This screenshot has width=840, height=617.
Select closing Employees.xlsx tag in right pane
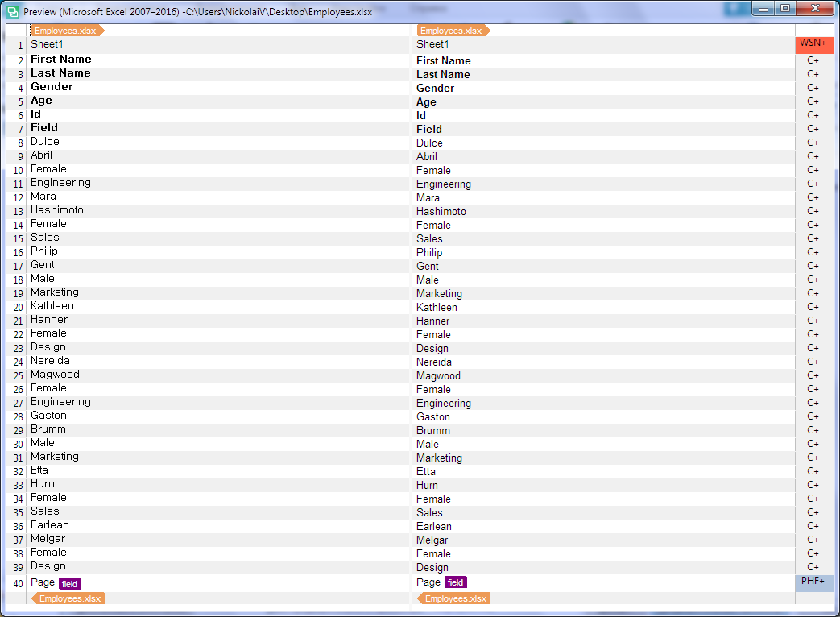[454, 598]
